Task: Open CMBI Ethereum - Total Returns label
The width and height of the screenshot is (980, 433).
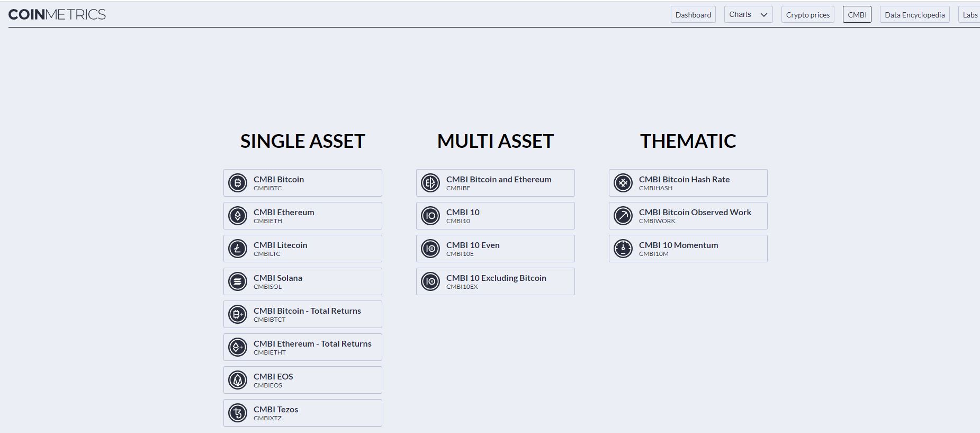Action: tap(312, 343)
